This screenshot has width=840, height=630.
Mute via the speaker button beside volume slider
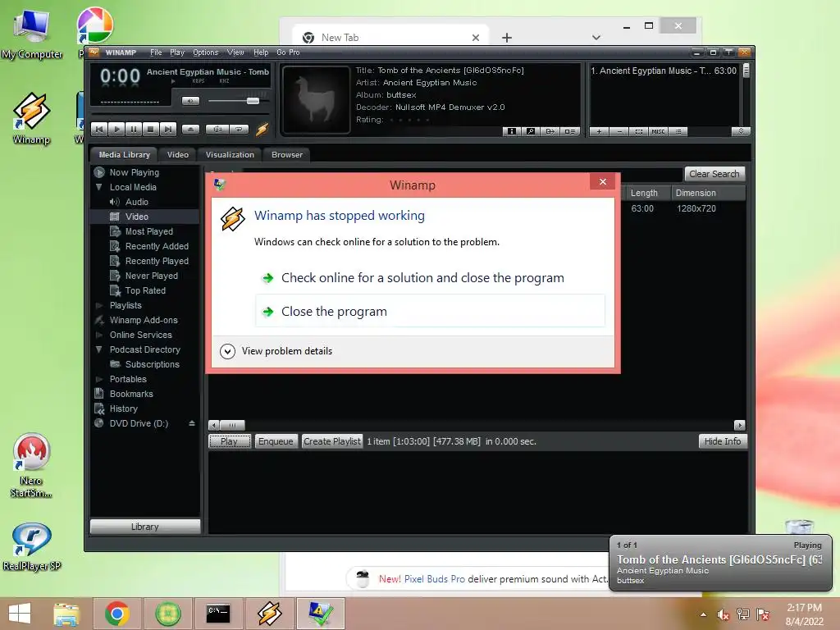(x=190, y=101)
